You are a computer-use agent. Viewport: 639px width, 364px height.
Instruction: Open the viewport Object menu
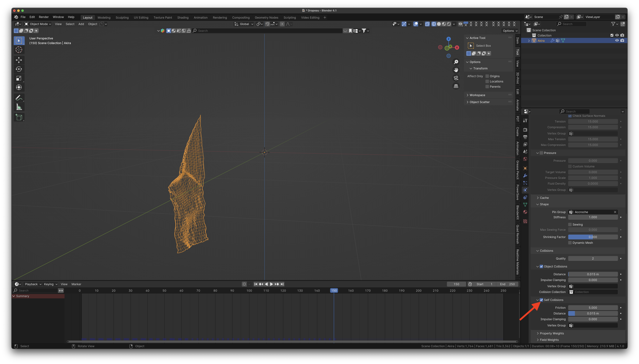click(93, 24)
